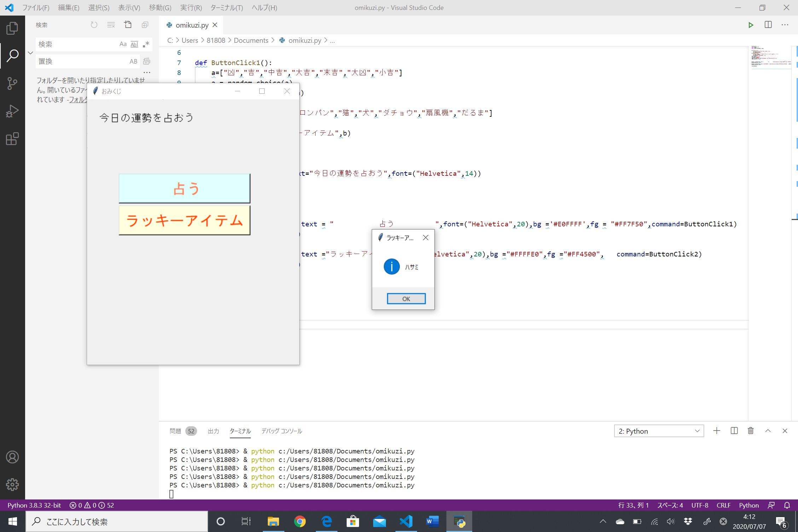Open the Action Center notifications
Image resolution: width=798 pixels, height=532 pixels.
[781, 521]
